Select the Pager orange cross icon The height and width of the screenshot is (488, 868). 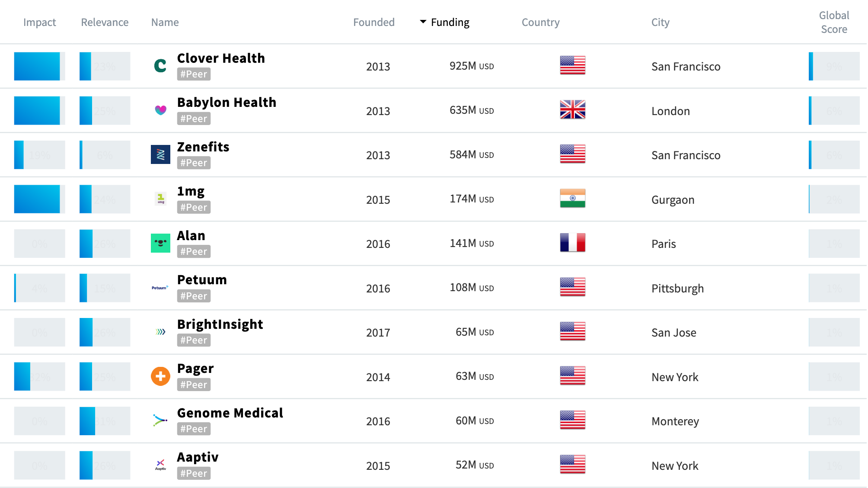coord(160,376)
